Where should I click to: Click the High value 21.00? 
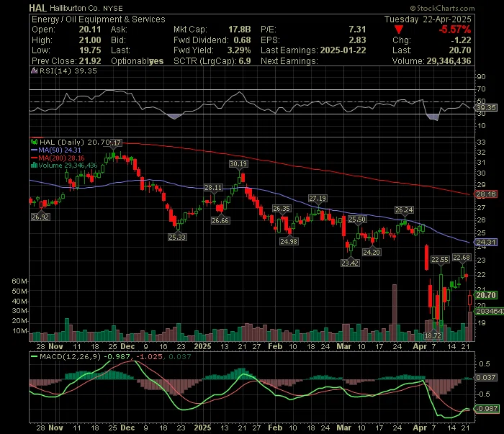(90, 40)
